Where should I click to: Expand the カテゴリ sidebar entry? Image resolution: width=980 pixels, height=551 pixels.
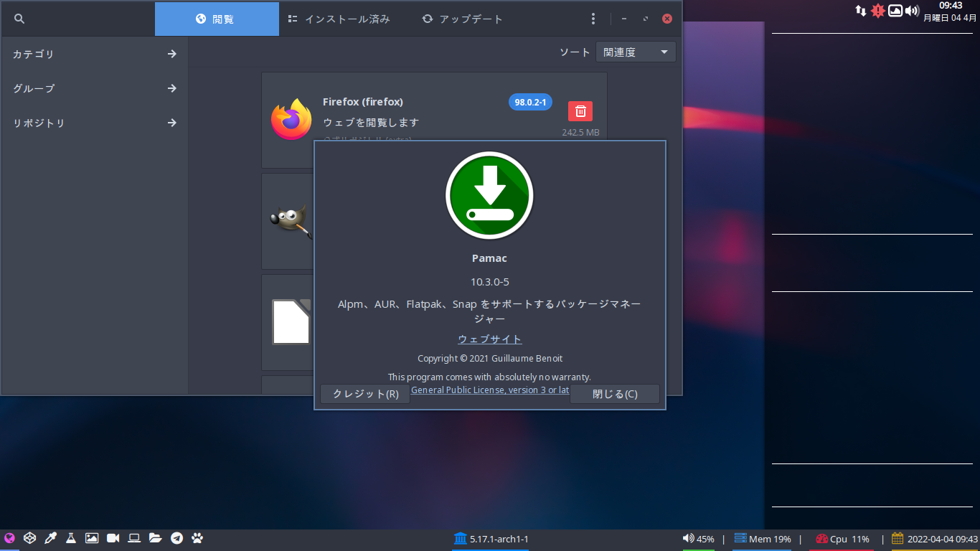(95, 54)
